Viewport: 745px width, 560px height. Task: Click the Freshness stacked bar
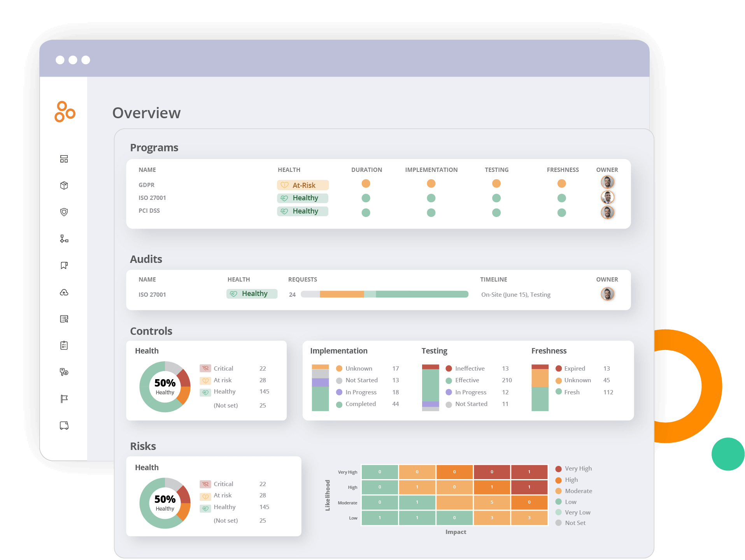click(540, 388)
